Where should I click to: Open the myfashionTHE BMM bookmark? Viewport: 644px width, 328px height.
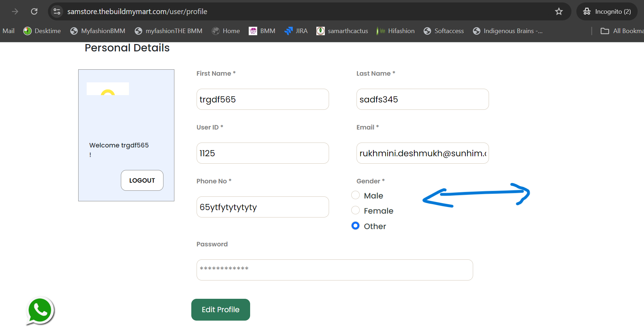coord(168,31)
